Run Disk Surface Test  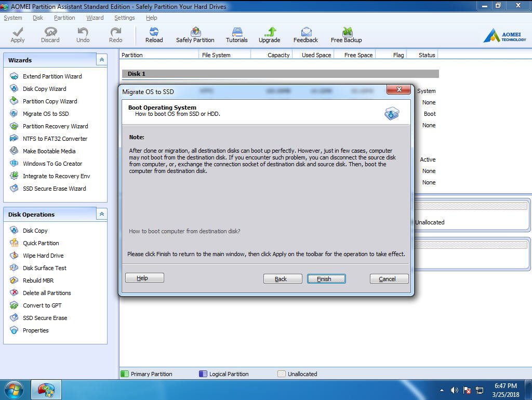(x=45, y=268)
